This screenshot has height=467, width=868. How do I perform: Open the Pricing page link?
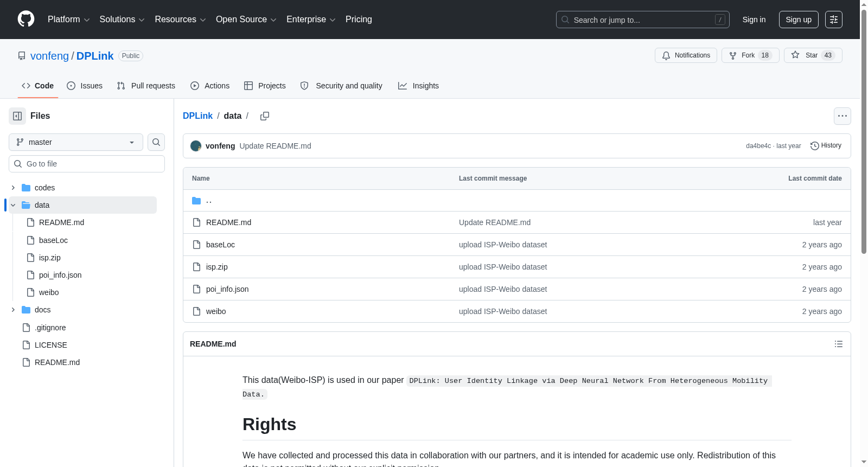pyautogui.click(x=359, y=20)
